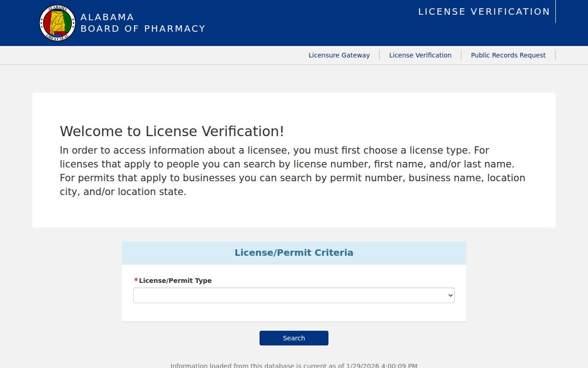The width and height of the screenshot is (588, 368).
Task: Click the License/Permit Criteria panel heading
Action: tap(294, 253)
